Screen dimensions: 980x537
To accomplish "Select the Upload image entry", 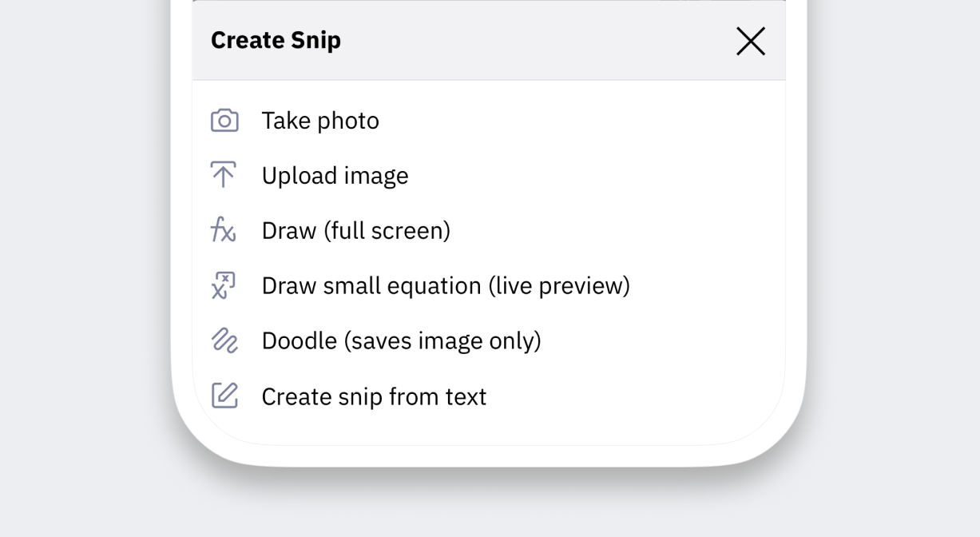I will click(x=335, y=175).
